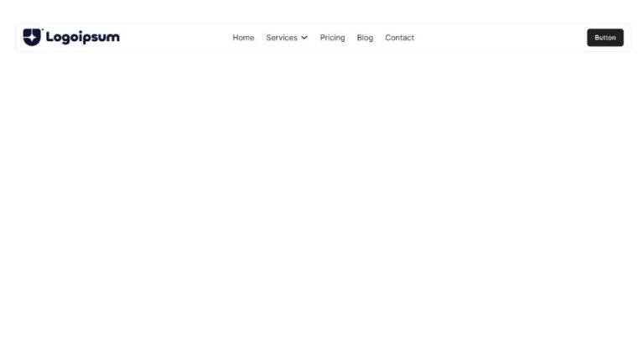Screen dimensions: 644x362
Task: Navigate to the Pricing page
Action: tap(332, 38)
